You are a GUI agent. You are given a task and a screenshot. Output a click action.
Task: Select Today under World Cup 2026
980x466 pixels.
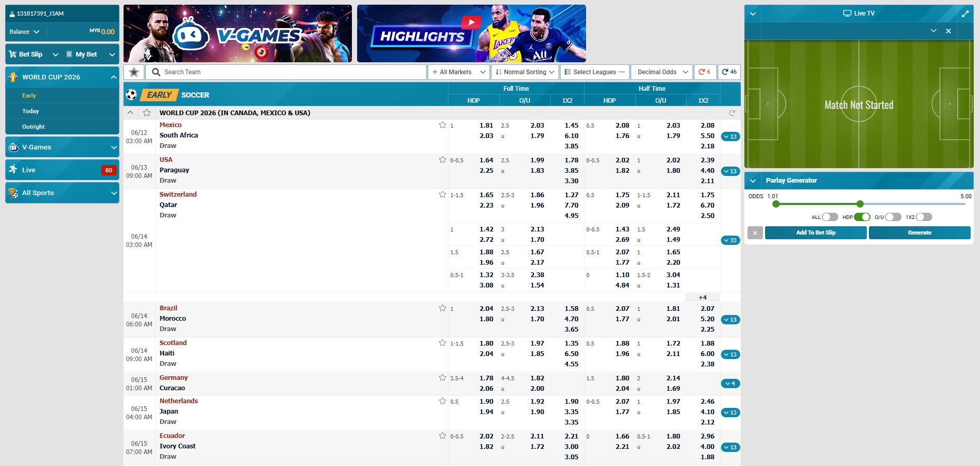tap(30, 111)
